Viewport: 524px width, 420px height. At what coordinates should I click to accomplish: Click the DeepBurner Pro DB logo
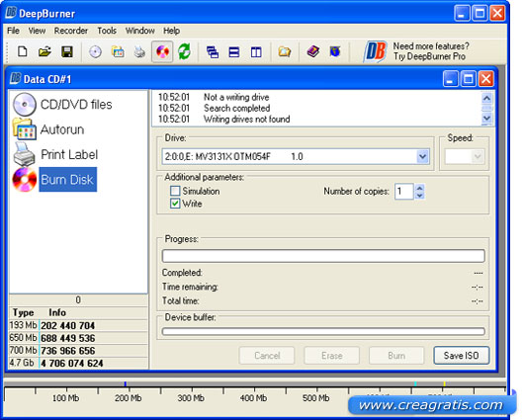click(375, 51)
